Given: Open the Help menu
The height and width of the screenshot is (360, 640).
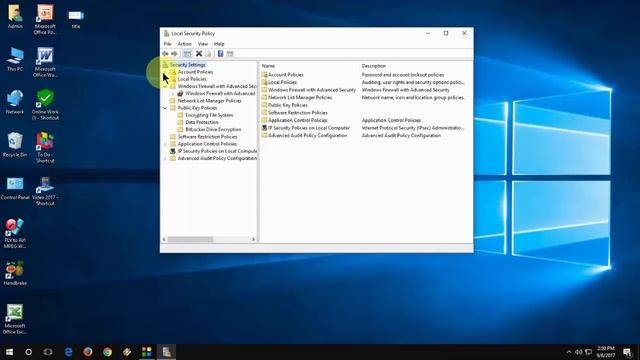Looking at the screenshot, I should coord(219,44).
